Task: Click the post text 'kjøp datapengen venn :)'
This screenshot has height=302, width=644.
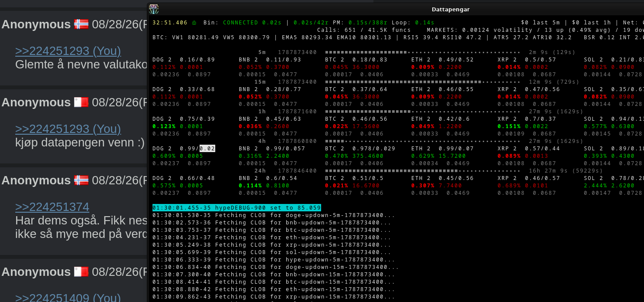Action: click(80, 142)
